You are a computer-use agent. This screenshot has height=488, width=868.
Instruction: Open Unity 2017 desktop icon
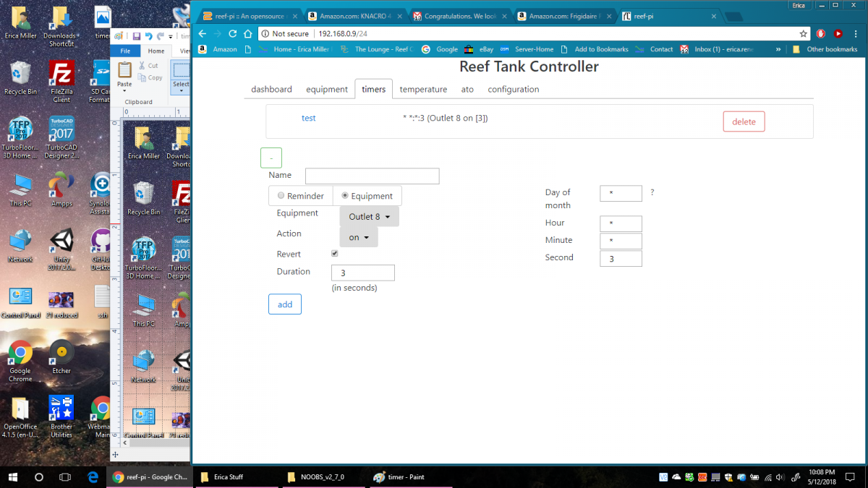(61, 249)
